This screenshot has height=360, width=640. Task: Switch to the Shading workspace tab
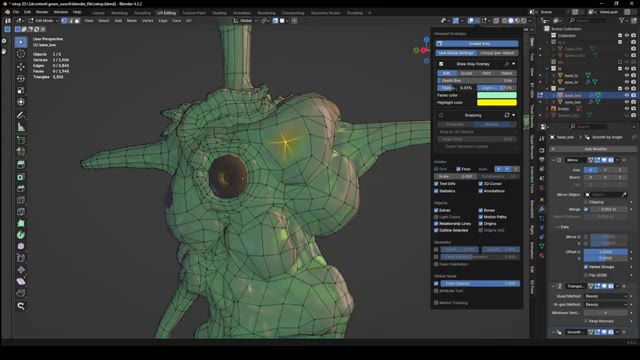coord(219,13)
